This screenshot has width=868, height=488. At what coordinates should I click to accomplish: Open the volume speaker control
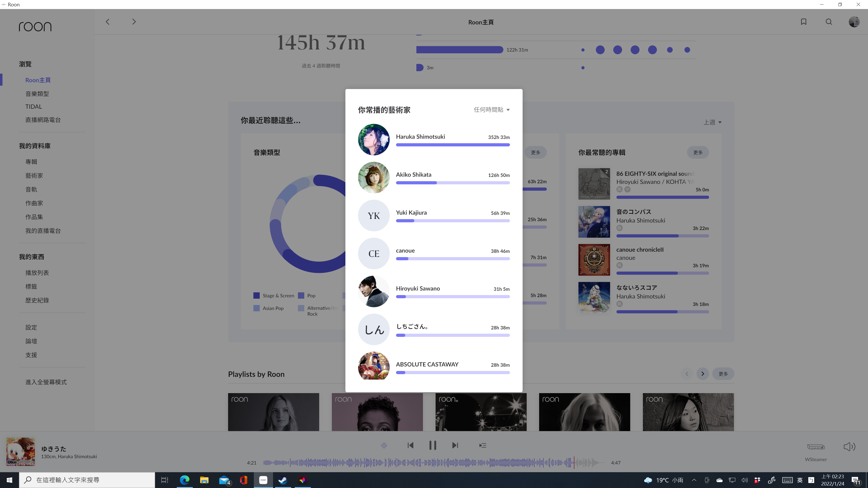[x=849, y=447]
